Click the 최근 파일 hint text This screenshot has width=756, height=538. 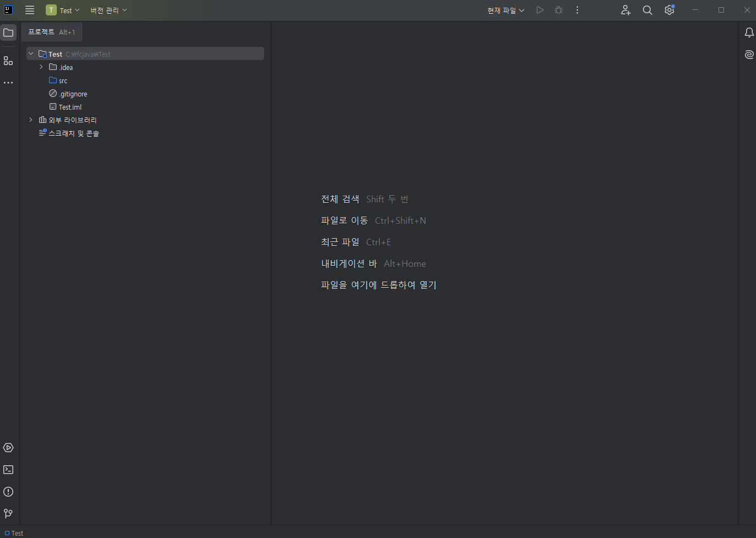pos(340,242)
